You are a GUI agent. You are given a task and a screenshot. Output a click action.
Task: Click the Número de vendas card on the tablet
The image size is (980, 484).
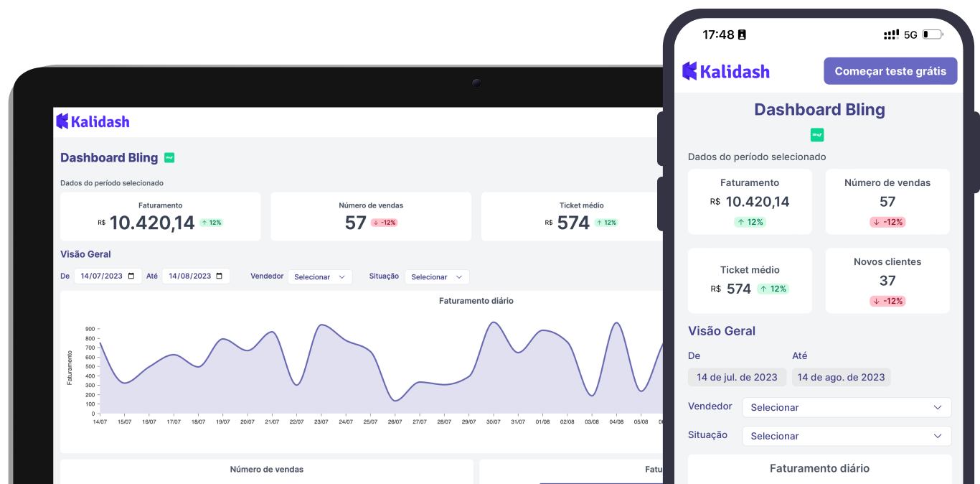click(x=371, y=216)
